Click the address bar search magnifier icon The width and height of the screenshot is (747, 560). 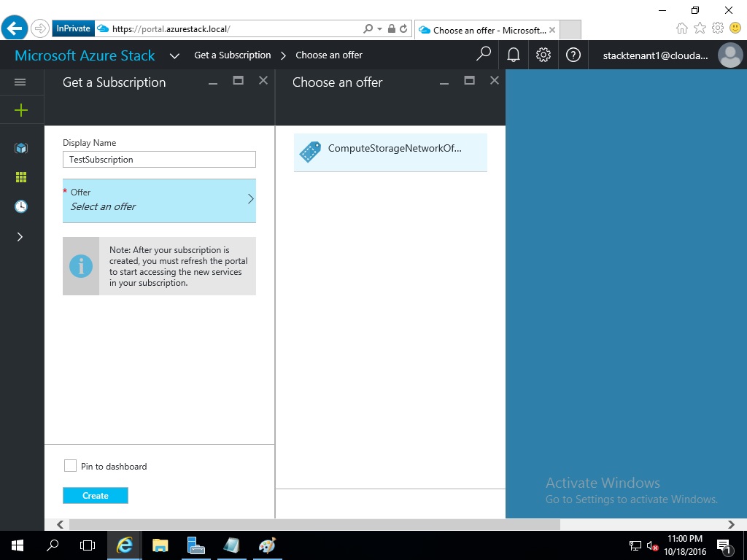coord(368,28)
